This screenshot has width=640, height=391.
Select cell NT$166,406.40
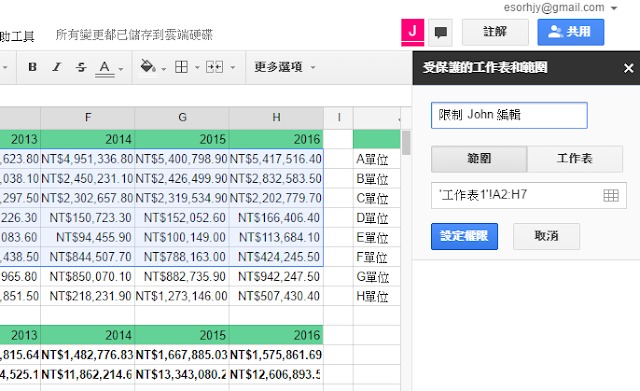coord(276,218)
